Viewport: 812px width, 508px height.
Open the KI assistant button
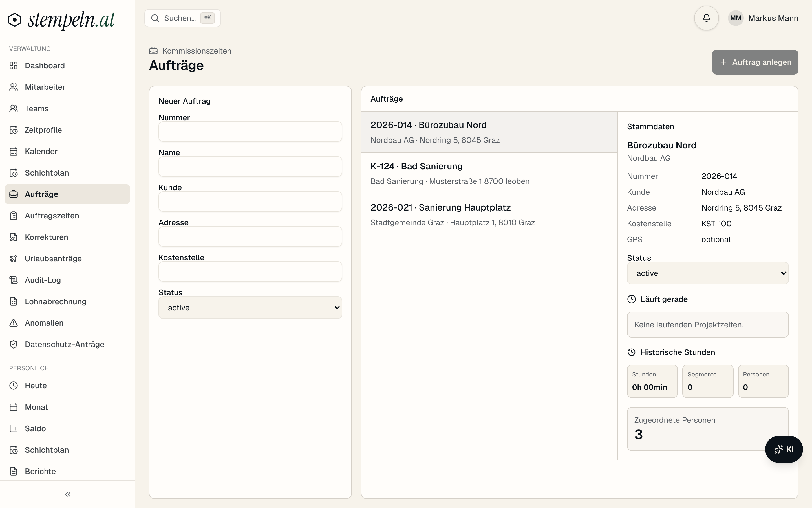(x=784, y=449)
